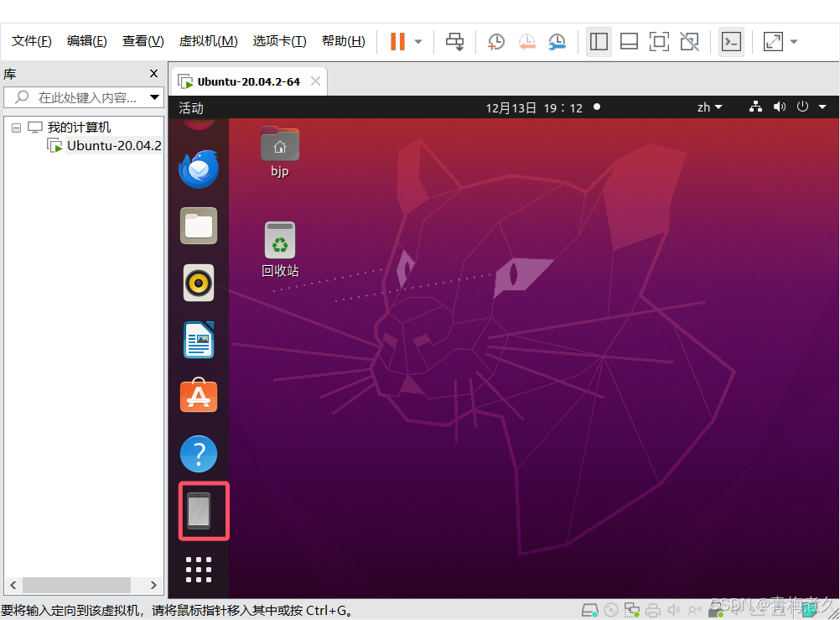The image size is (840, 620).
Task: Select the bjp home folder on desktop
Action: (x=280, y=152)
